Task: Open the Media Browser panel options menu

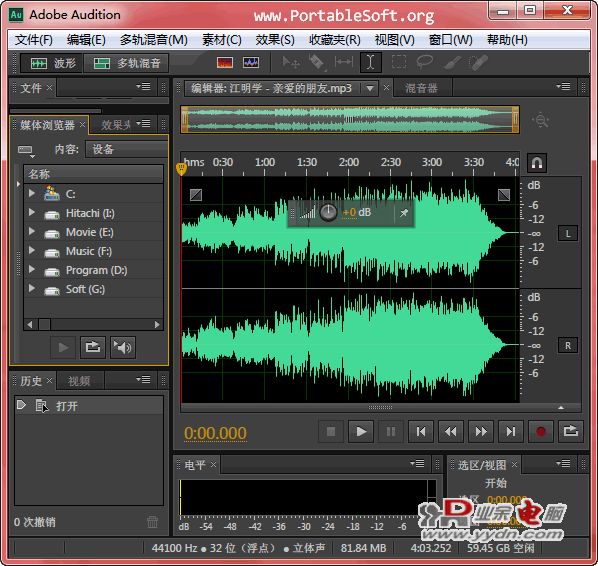Action: pos(143,124)
